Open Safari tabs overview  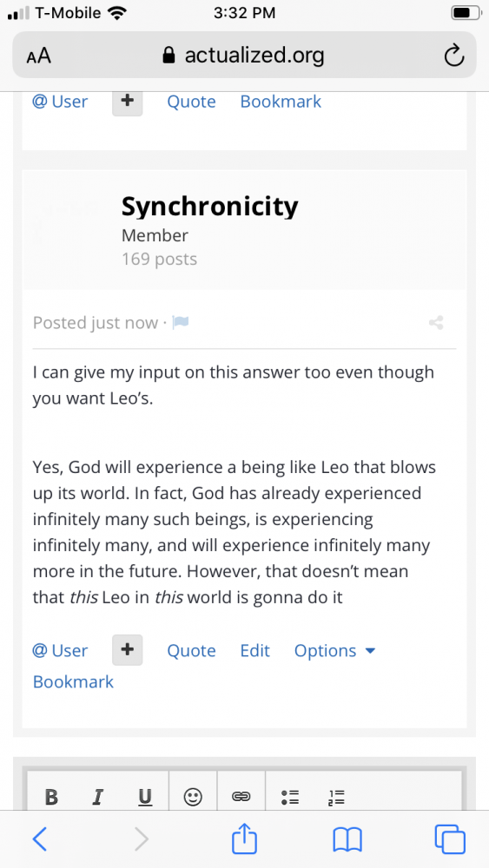pos(450,839)
